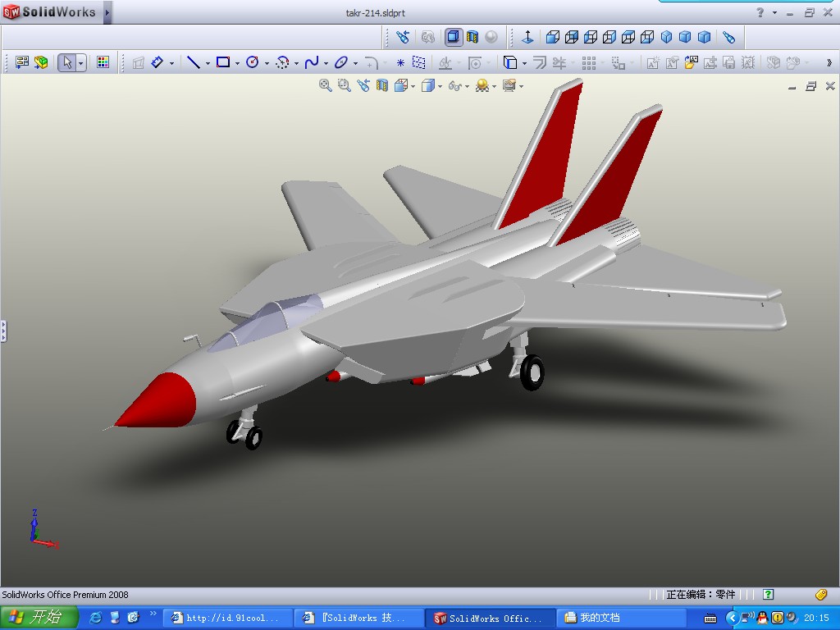Open the Smart Dimension dropdown arrow
This screenshot has height=630, width=840.
[171, 64]
